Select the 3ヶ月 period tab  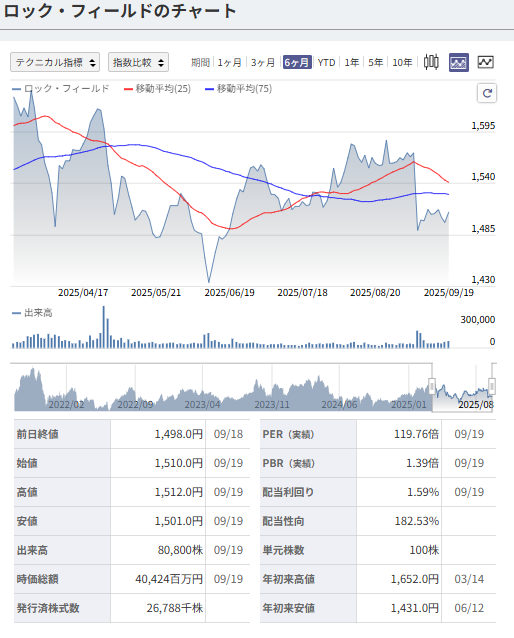pos(262,63)
